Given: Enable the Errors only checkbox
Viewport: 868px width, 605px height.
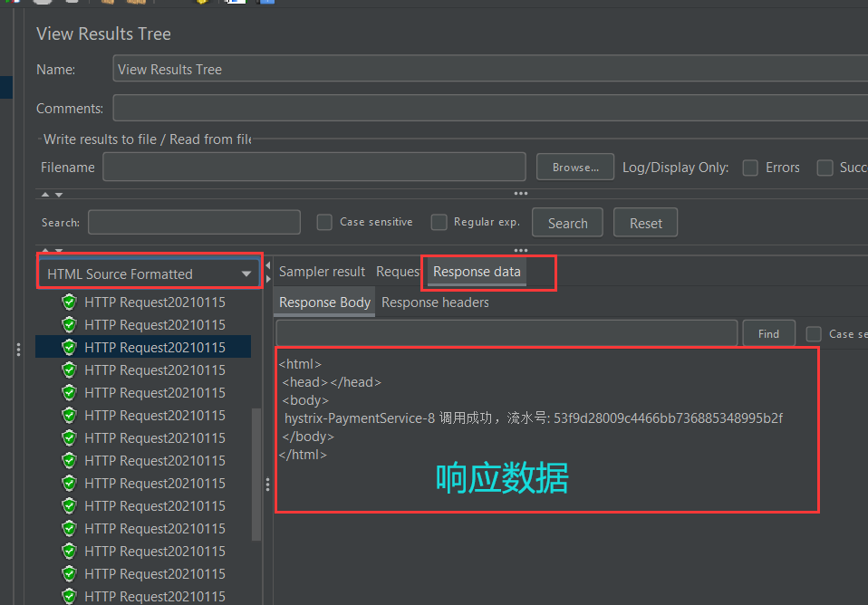Looking at the screenshot, I should [x=750, y=168].
